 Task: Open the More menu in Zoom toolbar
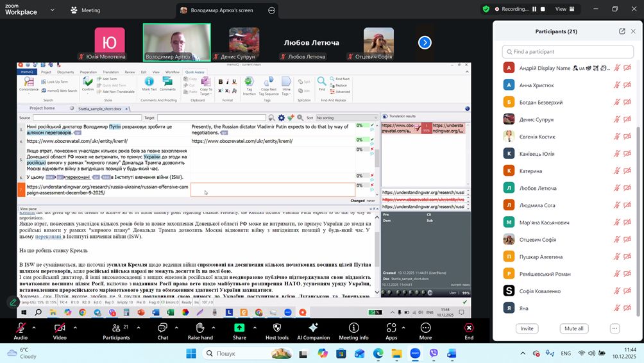425,327
